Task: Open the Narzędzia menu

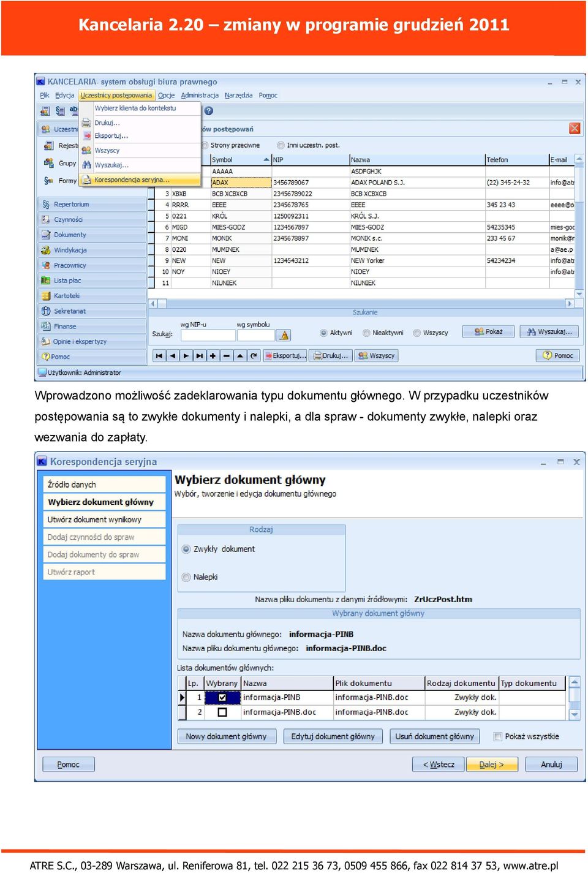Action: (x=238, y=96)
